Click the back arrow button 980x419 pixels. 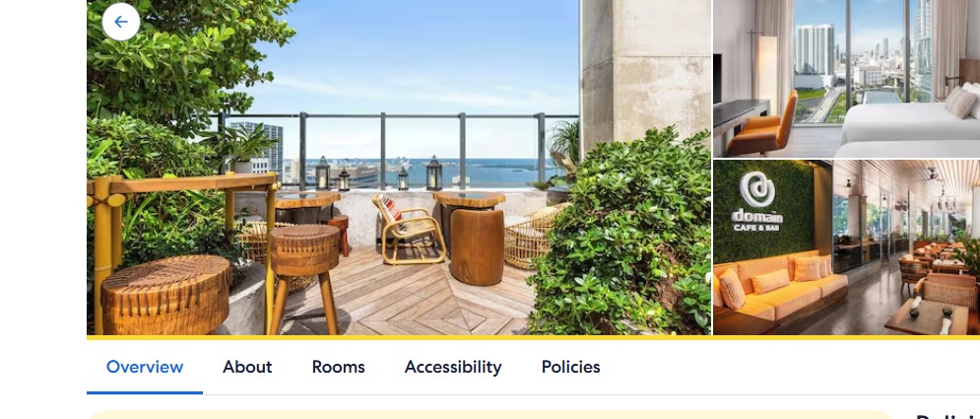[x=120, y=22]
